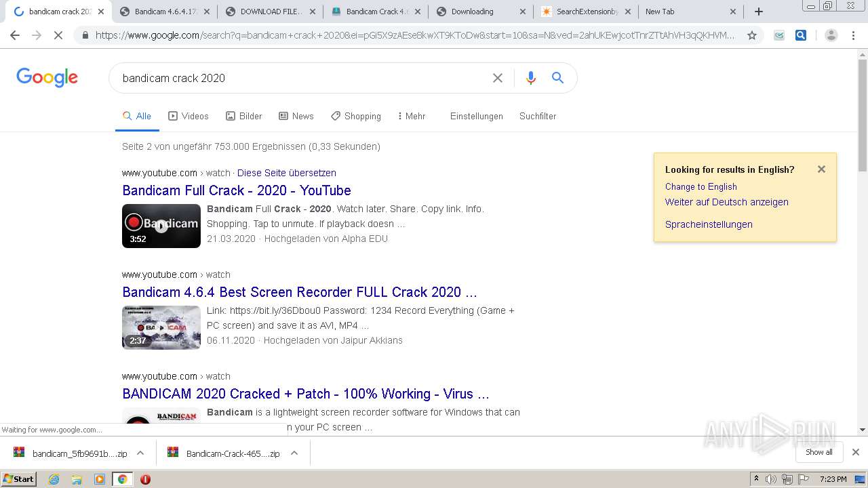Expand options for Bandicam-Crack-465 zip download
This screenshot has width=868, height=488.
pos(294,453)
